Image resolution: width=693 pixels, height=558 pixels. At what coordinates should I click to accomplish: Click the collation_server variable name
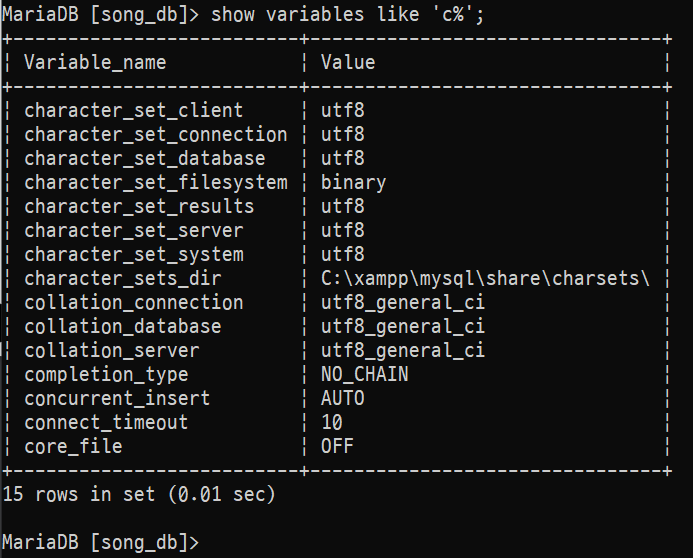(111, 350)
